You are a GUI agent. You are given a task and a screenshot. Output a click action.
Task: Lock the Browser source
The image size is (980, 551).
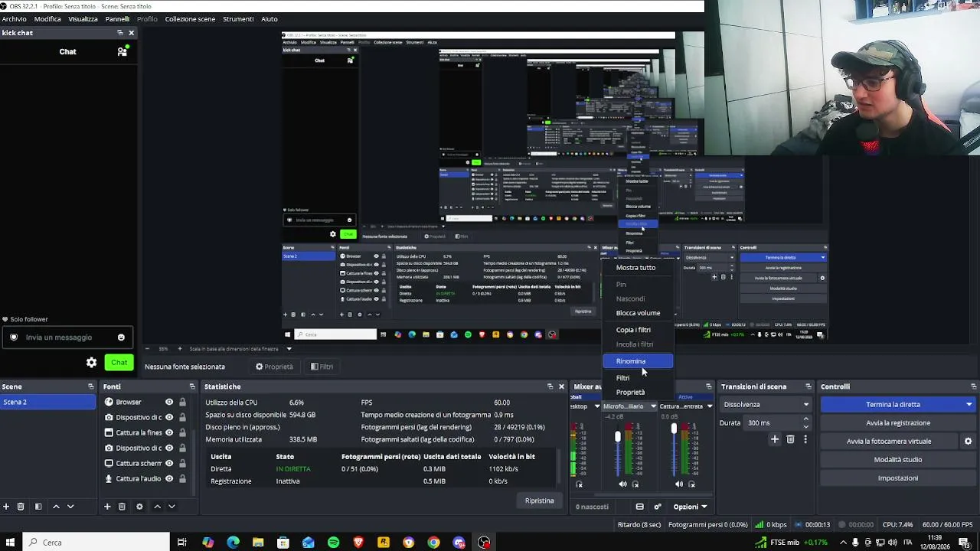tap(182, 402)
